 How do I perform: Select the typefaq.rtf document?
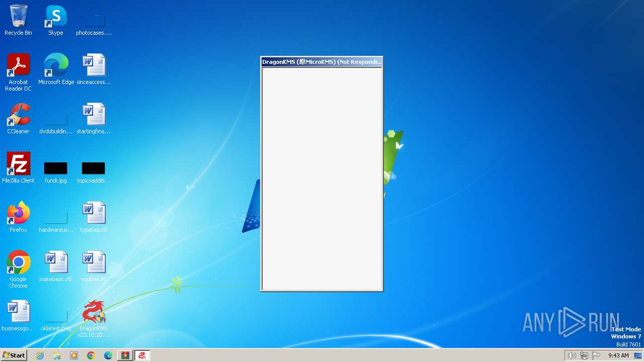point(94,217)
